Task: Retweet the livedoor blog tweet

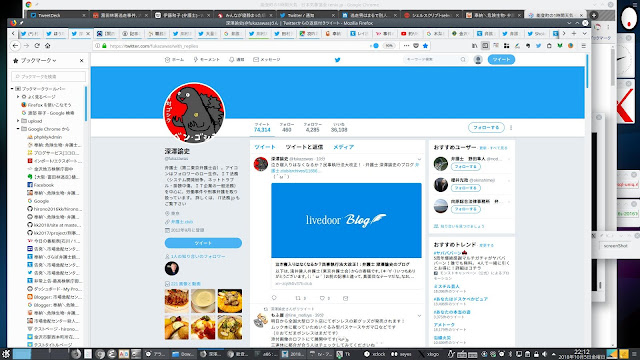Action: point(298,298)
